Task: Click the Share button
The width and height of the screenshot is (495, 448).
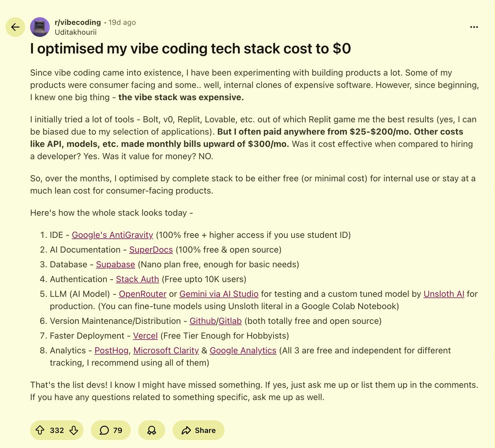Action: pyautogui.click(x=198, y=430)
